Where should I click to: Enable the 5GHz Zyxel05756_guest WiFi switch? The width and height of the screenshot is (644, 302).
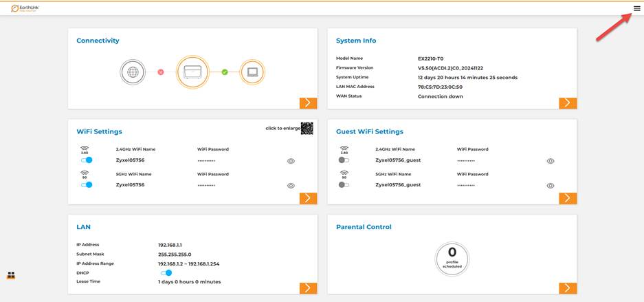point(344,184)
